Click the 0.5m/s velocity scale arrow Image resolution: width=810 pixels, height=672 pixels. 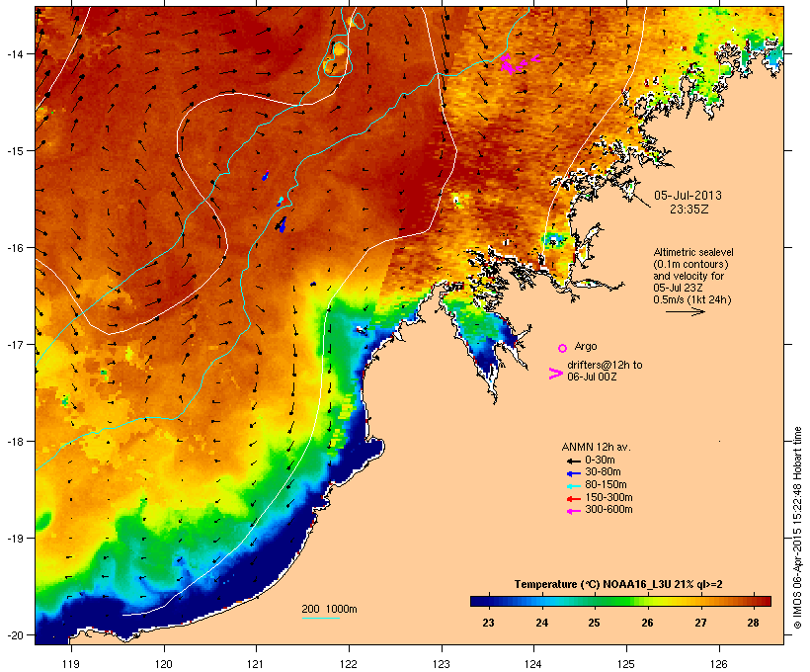(x=685, y=311)
